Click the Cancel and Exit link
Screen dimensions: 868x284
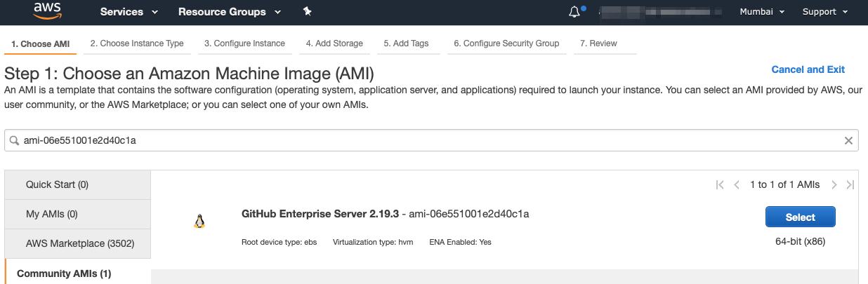tap(808, 69)
